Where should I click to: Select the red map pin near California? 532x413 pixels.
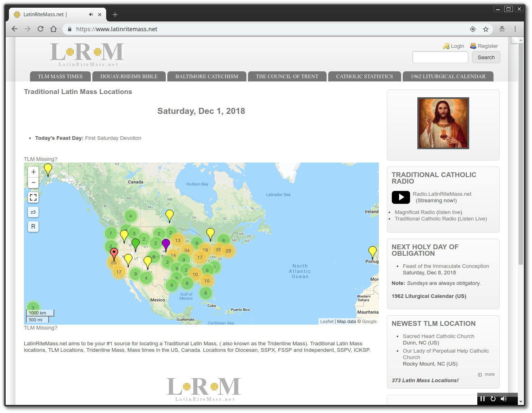coord(114,255)
